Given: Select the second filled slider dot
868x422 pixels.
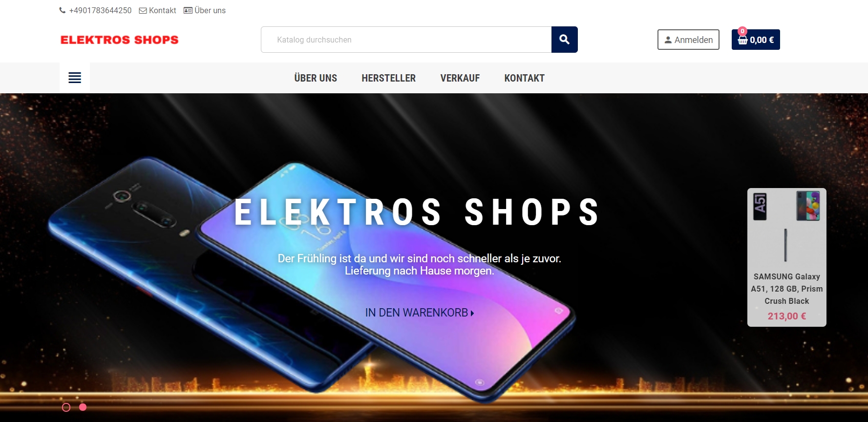Looking at the screenshot, I should coord(83,407).
